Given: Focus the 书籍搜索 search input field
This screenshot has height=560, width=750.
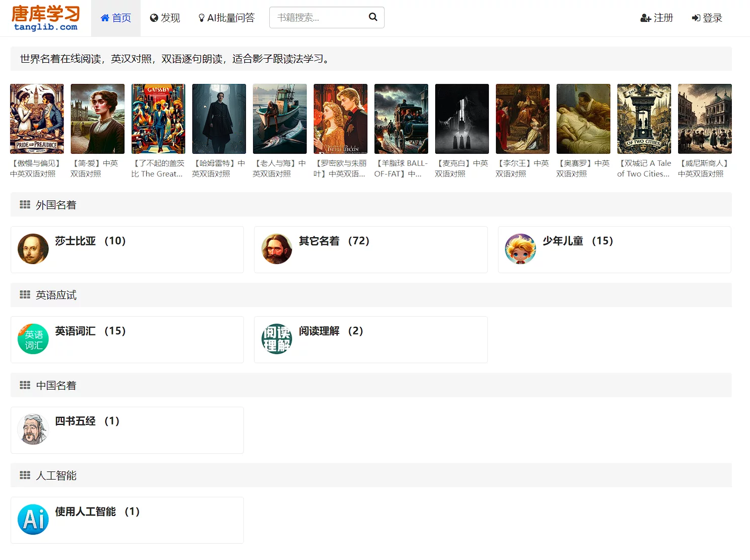Looking at the screenshot, I should tap(319, 18).
